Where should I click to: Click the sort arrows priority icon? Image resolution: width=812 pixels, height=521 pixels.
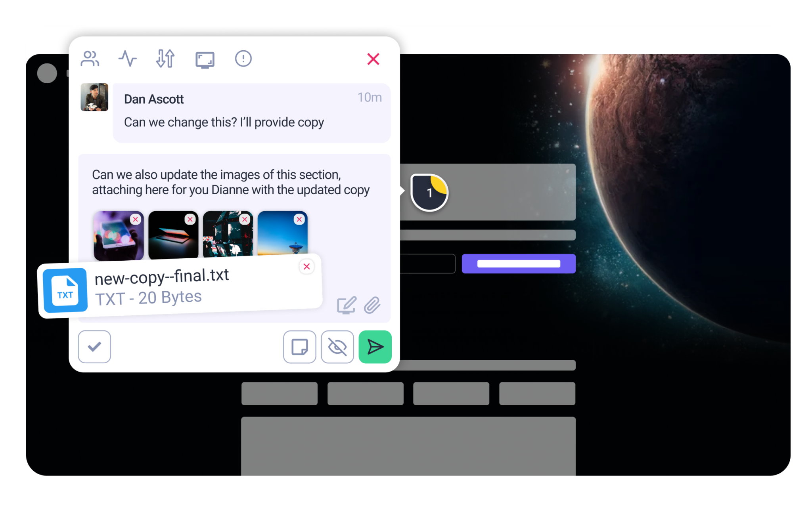coord(165,59)
